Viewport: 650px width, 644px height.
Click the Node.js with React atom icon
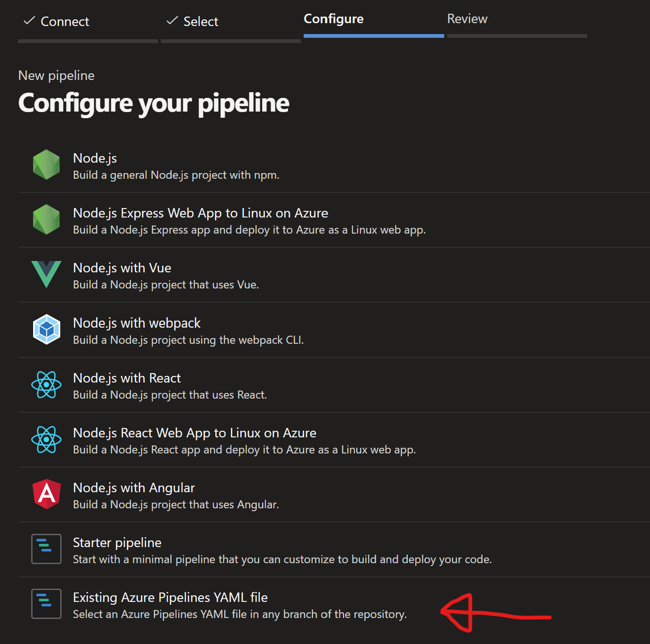click(46, 384)
